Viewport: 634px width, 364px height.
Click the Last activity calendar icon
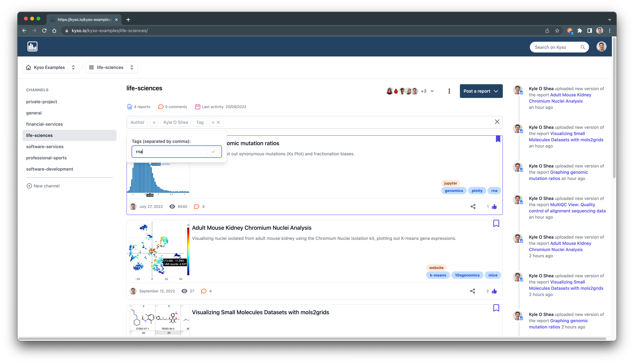pos(198,107)
